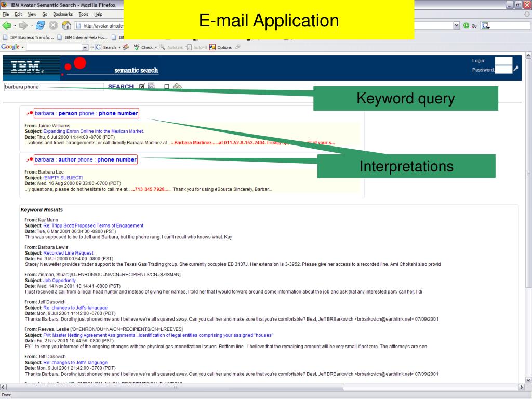Viewport: 532px width, 399px height.
Task: Open the Back button history dropdown arrow
Action: [x=15, y=26]
